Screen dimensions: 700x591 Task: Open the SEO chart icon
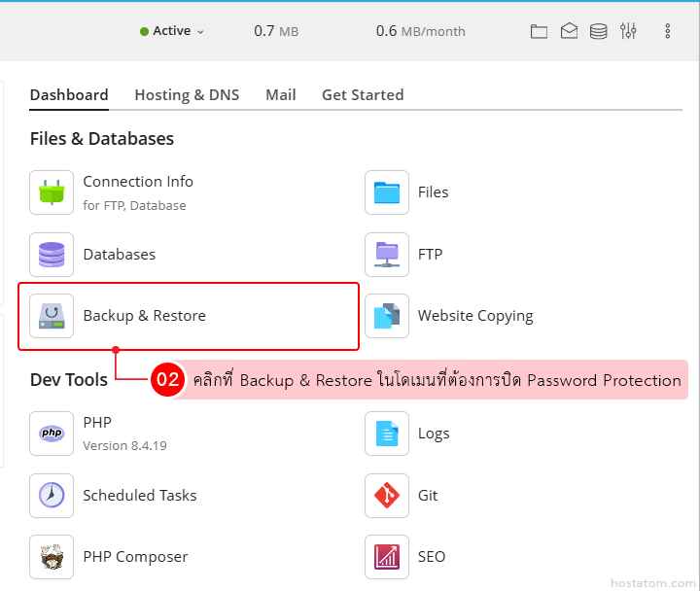point(387,557)
